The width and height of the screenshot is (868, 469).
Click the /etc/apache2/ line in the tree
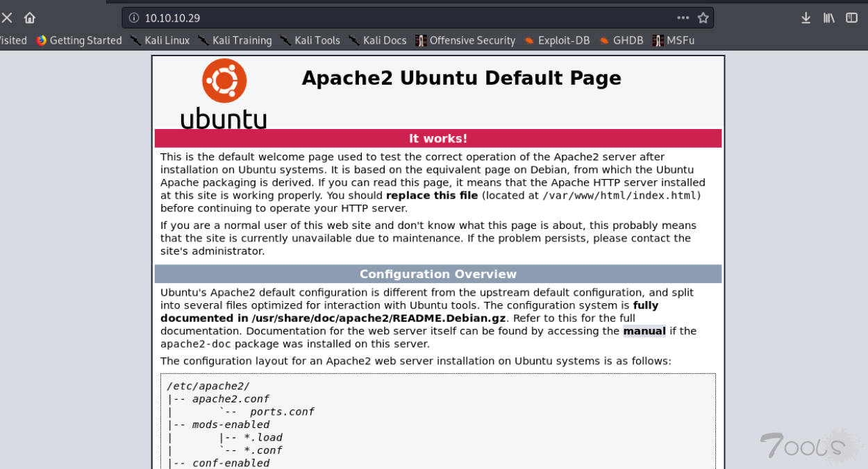(x=208, y=386)
